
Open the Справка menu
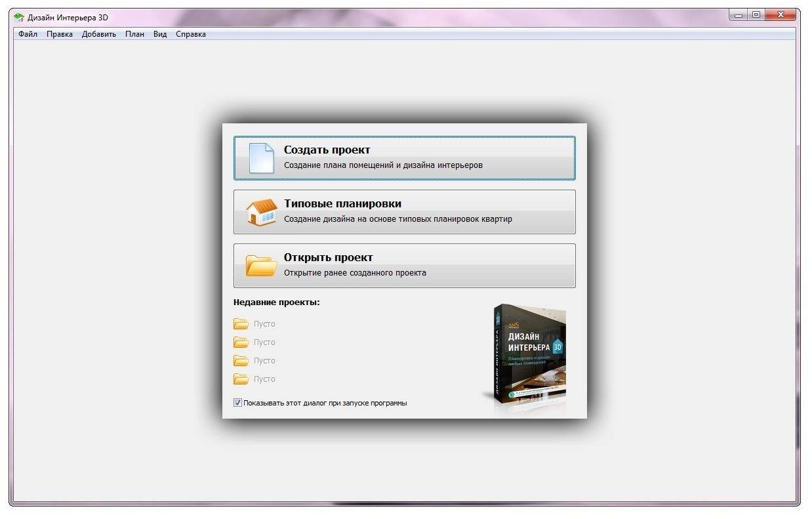[191, 34]
